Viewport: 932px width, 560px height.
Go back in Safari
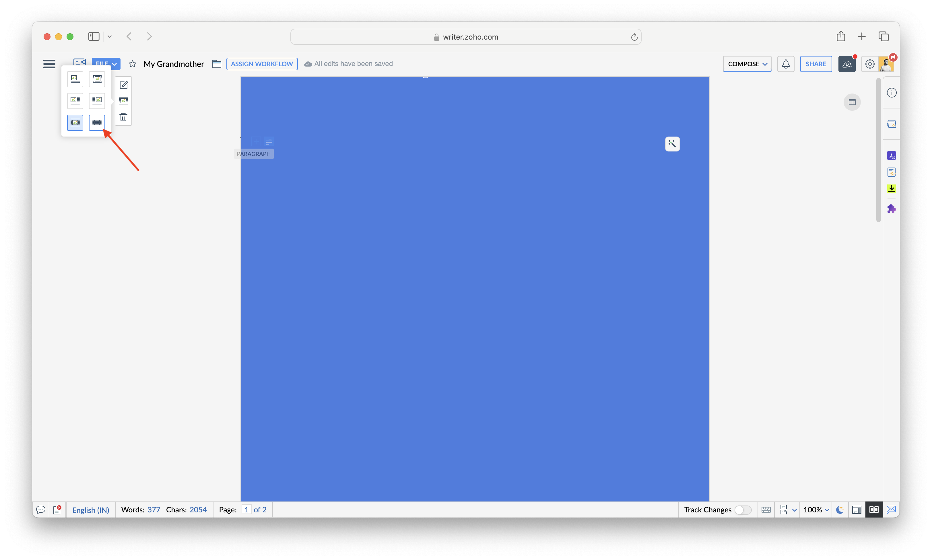point(129,37)
